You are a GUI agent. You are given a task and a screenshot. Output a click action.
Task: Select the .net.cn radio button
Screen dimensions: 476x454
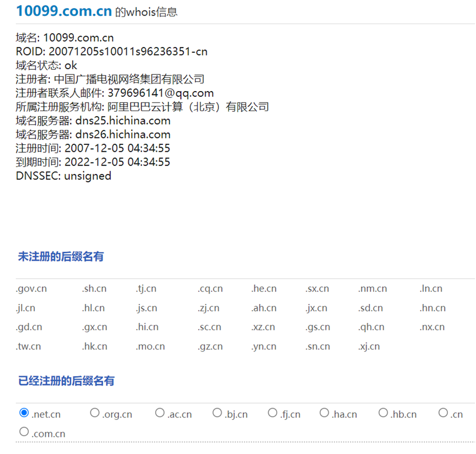point(24,413)
